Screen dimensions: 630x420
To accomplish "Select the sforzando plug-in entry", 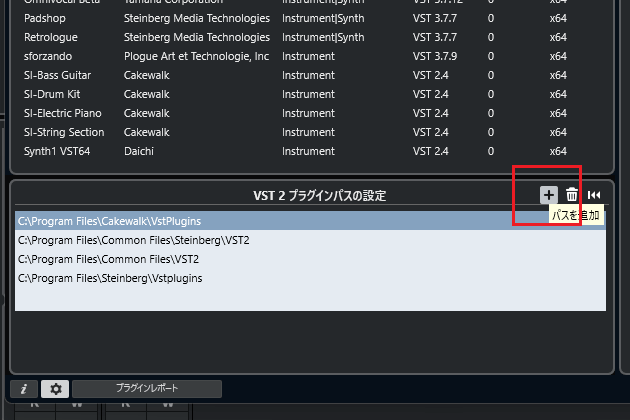I will tap(48, 56).
